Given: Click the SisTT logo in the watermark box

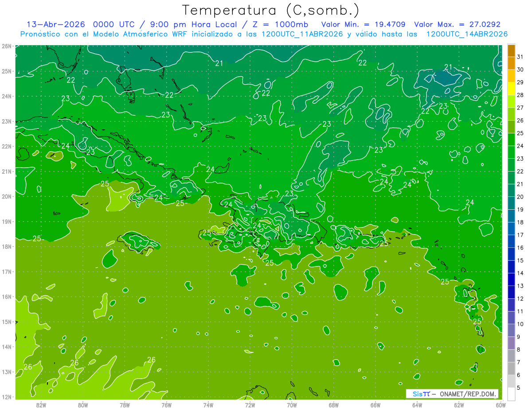Looking at the screenshot, I should click(421, 394).
